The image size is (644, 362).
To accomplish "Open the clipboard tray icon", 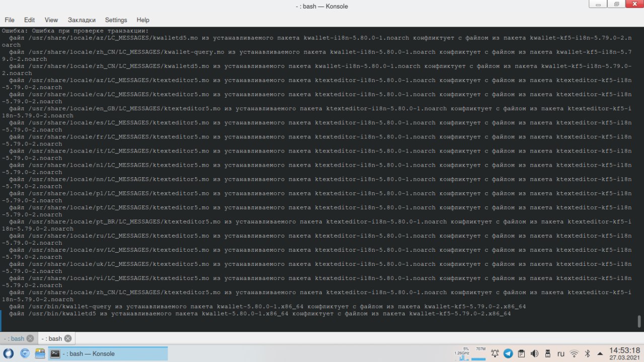I will [x=521, y=353].
